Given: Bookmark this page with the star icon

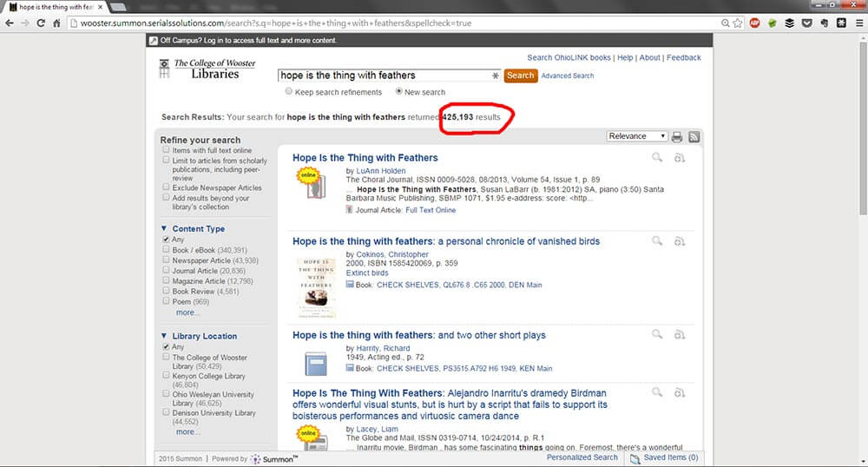Looking at the screenshot, I should 737,23.
